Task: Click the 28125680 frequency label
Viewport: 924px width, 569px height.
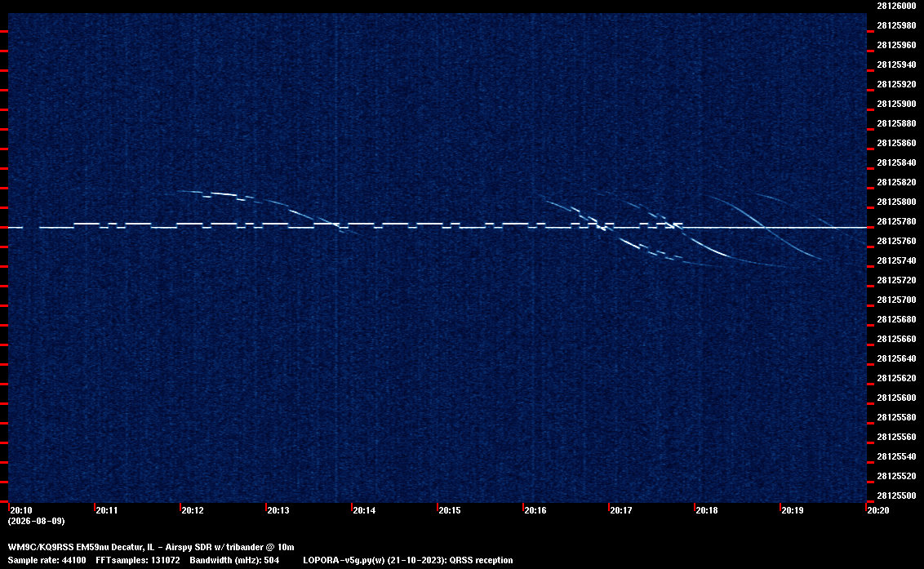Action: 896,319
